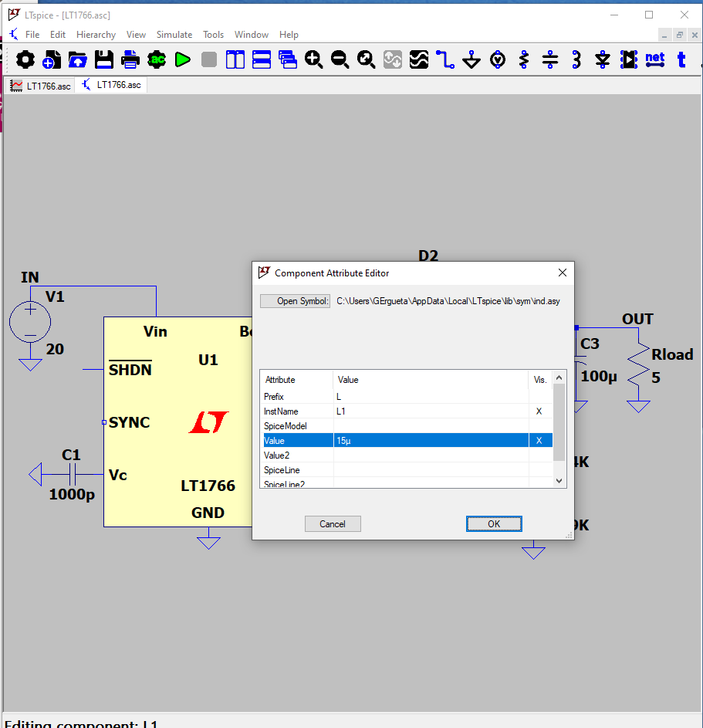
Task: Open the Hierarchy menu
Action: [x=96, y=35]
